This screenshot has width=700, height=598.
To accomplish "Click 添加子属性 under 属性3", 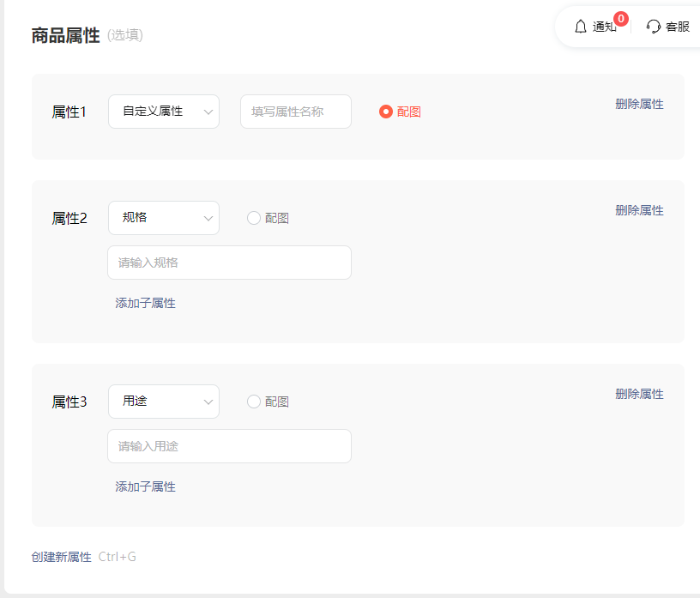I will [x=146, y=486].
